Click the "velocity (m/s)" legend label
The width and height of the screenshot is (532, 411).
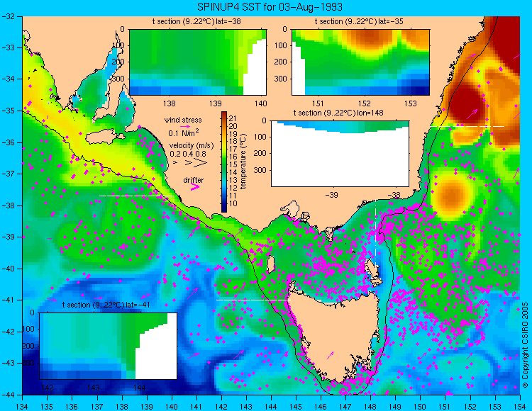point(192,146)
